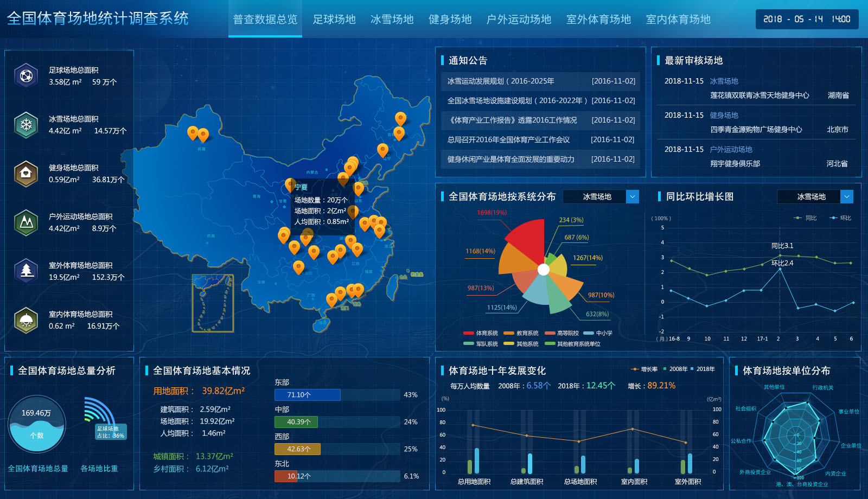Click the mountain icon for 户外运动场地

pyautogui.click(x=25, y=220)
